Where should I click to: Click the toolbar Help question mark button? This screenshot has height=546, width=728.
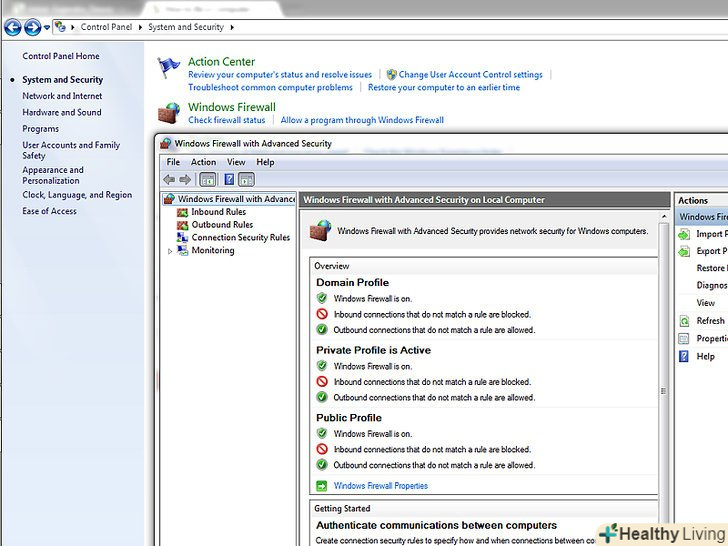tap(229, 179)
